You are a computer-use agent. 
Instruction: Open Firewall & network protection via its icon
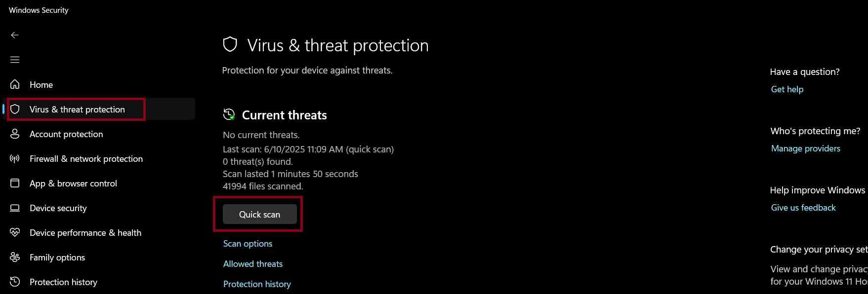coord(15,158)
